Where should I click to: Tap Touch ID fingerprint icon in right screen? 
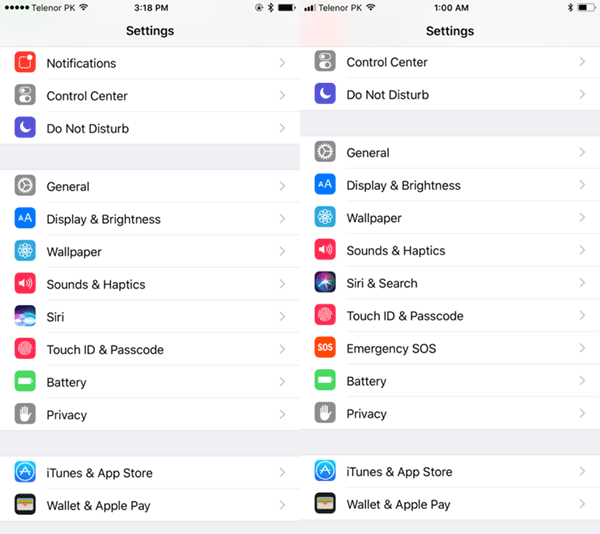(x=325, y=315)
